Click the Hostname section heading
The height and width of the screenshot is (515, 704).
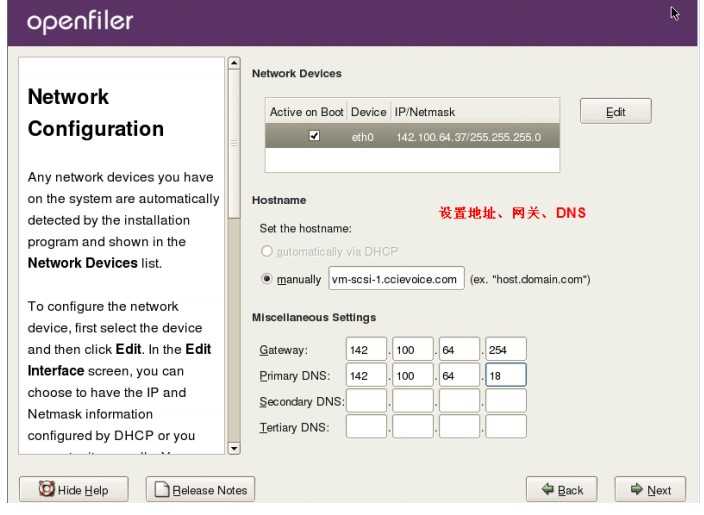pyautogui.click(x=279, y=200)
